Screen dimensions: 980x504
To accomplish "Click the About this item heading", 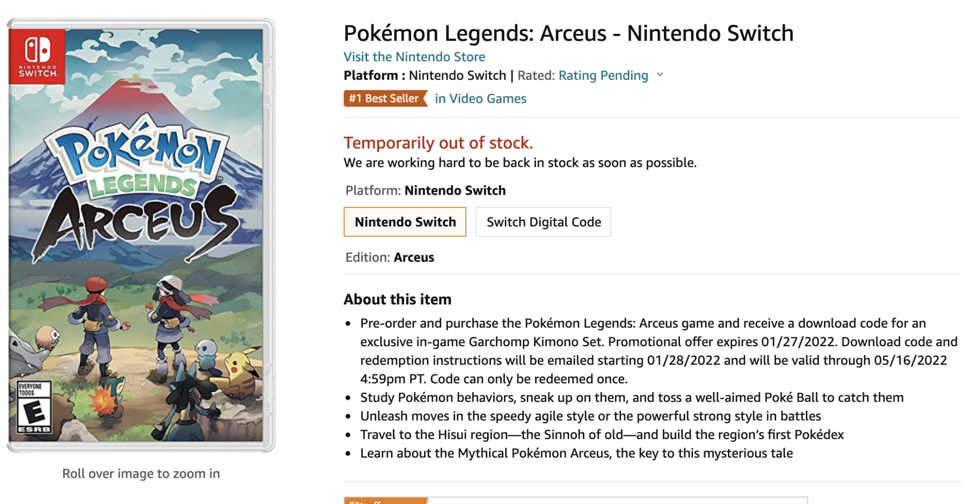I will [x=397, y=299].
